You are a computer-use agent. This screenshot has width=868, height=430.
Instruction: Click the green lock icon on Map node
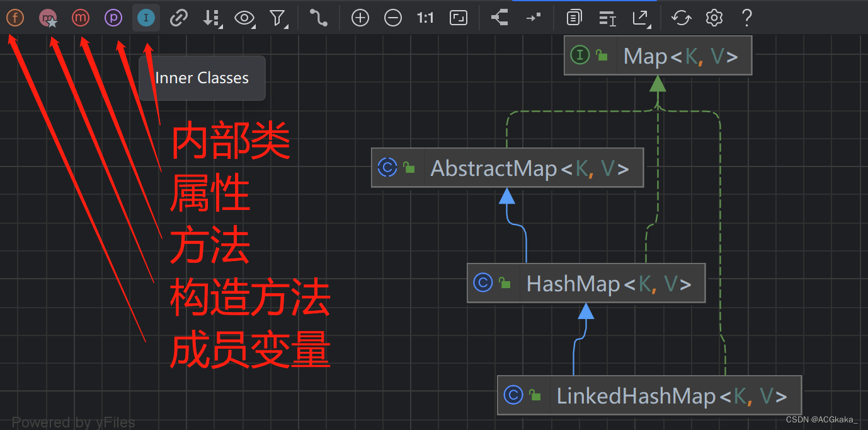tap(602, 55)
